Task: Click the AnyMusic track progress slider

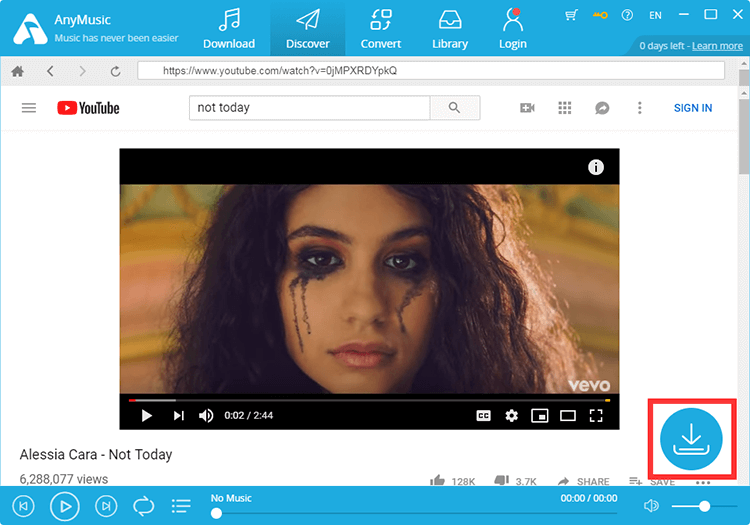Action: tap(414, 514)
